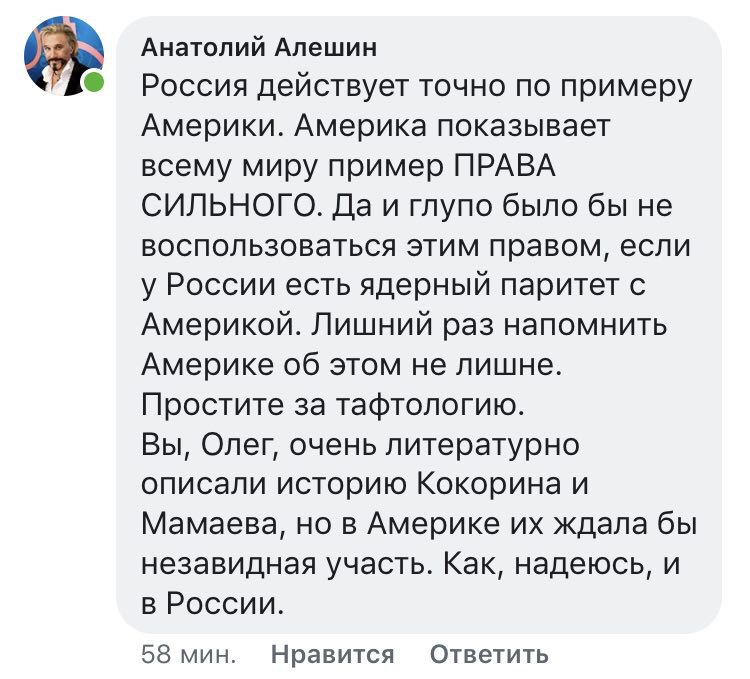Click the 58 мин. comment timestamp

tap(188, 655)
